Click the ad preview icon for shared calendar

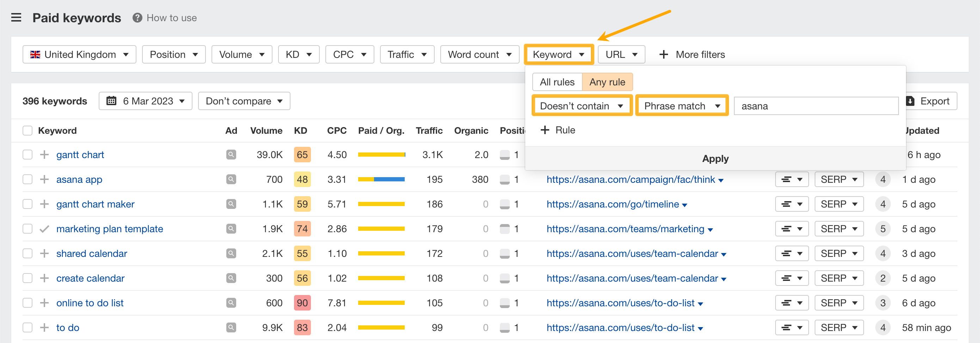(231, 253)
